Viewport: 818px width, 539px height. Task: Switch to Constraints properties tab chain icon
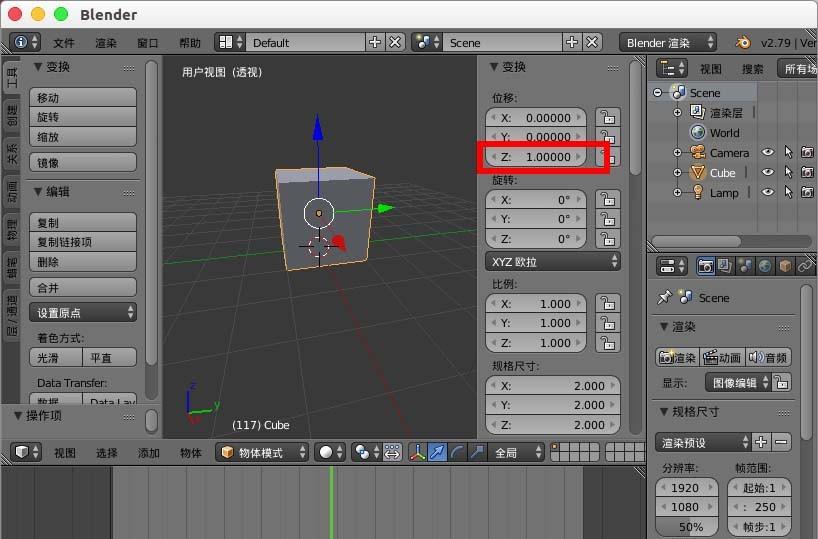(x=804, y=267)
